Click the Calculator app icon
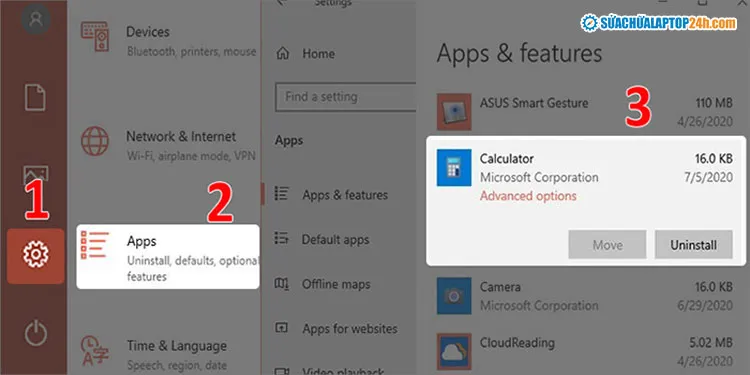Image resolution: width=750 pixels, height=375 pixels. (x=454, y=167)
